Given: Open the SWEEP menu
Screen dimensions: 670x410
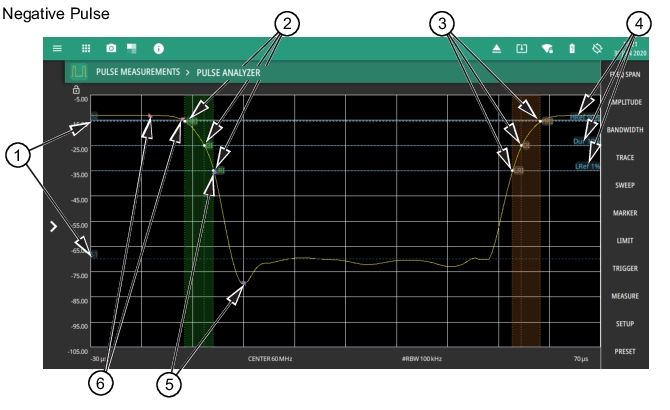Looking at the screenshot, I should coord(625,185).
